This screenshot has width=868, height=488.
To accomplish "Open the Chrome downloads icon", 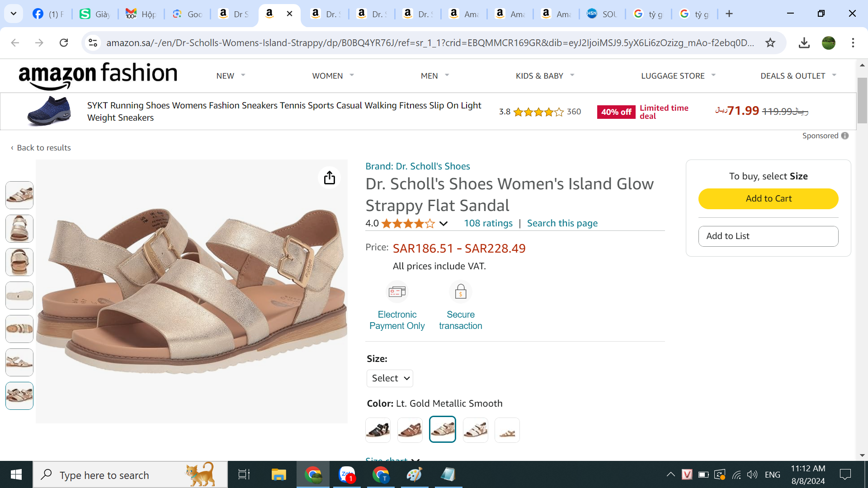I will coord(804,43).
